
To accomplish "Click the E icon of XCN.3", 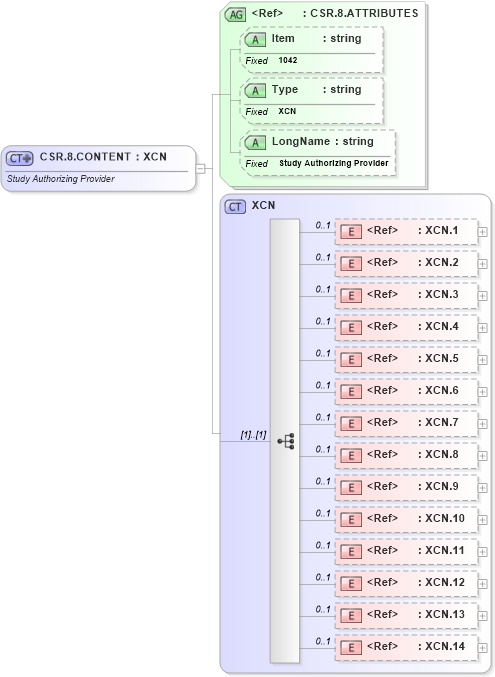I will (351, 296).
